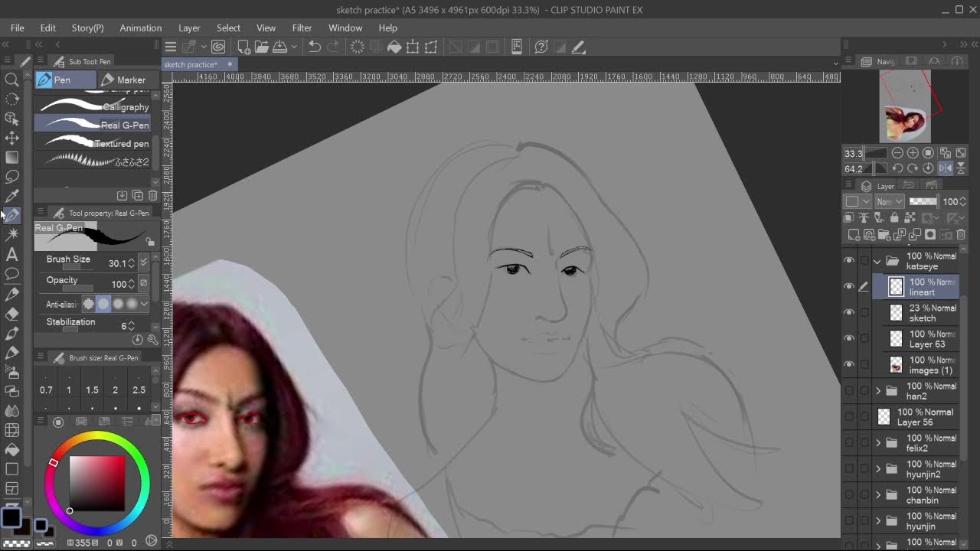Expand the hyunjin2 folder
This screenshot has height=551, width=980.
coord(877,469)
